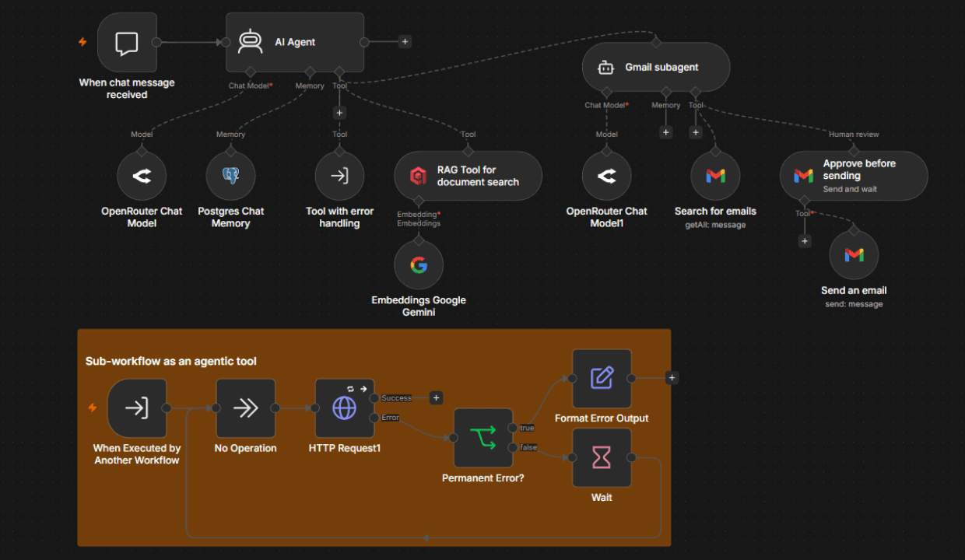
Task: Add a tool under AI Agent Tool connector
Action: click(x=339, y=113)
